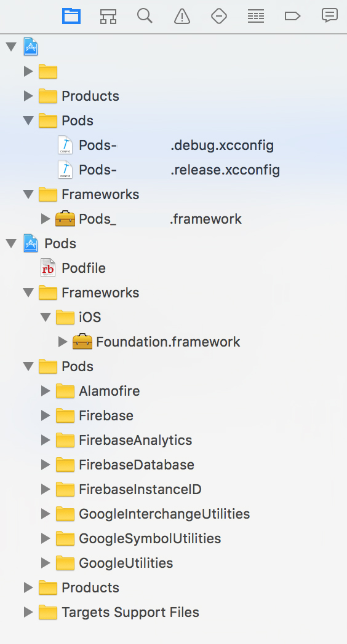Open the Test navigator diamond icon

click(219, 17)
